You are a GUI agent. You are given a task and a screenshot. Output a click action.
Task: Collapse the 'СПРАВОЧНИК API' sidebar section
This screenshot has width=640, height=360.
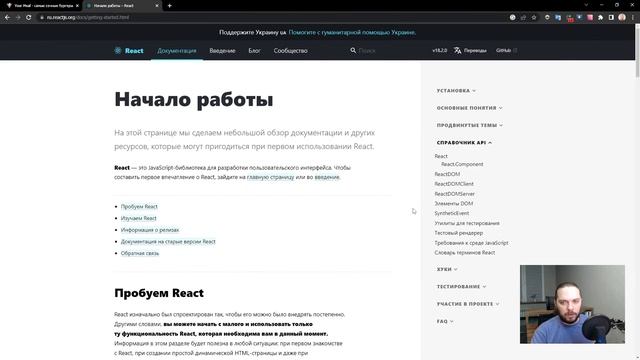click(x=464, y=143)
